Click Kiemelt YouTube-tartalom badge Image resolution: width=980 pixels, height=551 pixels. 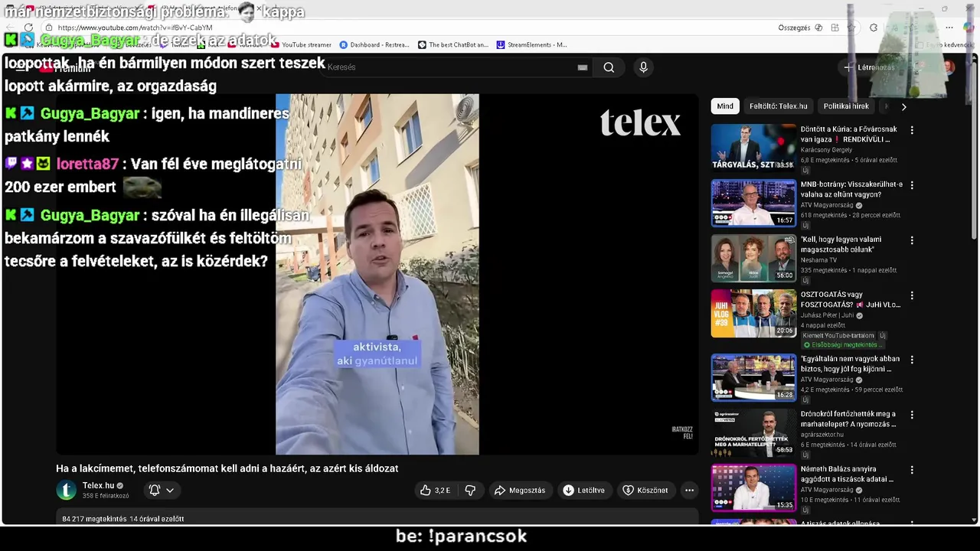click(838, 335)
